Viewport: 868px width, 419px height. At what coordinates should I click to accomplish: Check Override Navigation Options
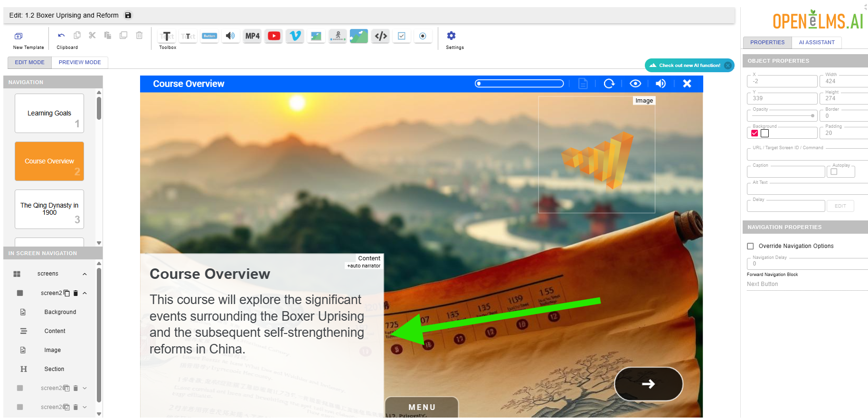751,246
